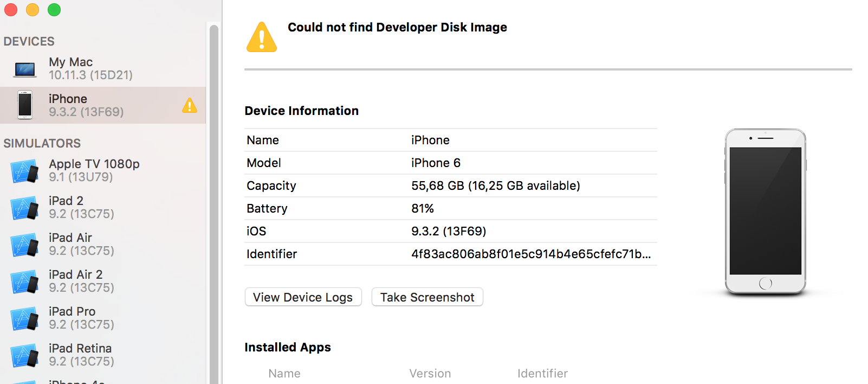868x384 pixels.
Task: Click the Capacity value '55,68 GB (16,25 GB available)'
Action: 496,185
